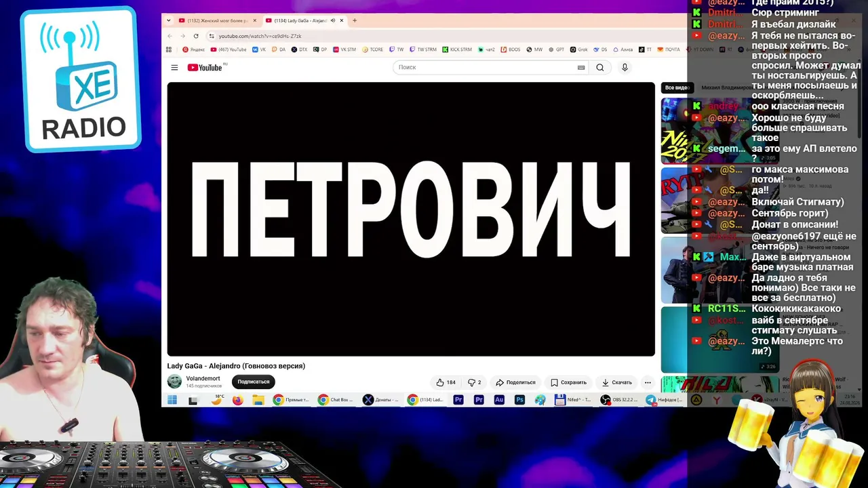Switch to the Chat Box Chrome window
This screenshot has height=488, width=868.
pos(336,400)
